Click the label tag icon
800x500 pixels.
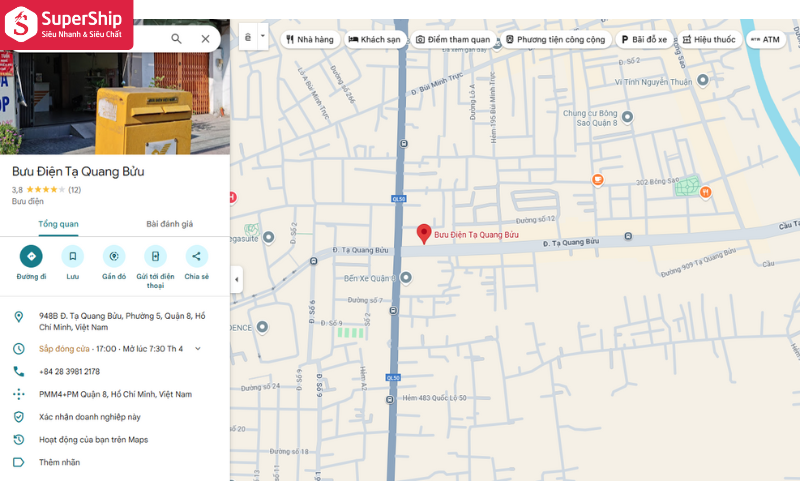(x=19, y=462)
